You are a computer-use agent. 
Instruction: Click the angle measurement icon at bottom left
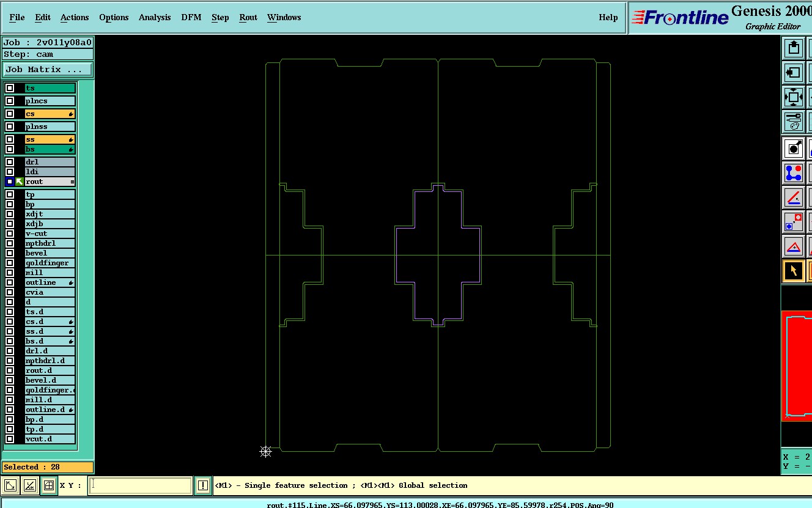29,486
